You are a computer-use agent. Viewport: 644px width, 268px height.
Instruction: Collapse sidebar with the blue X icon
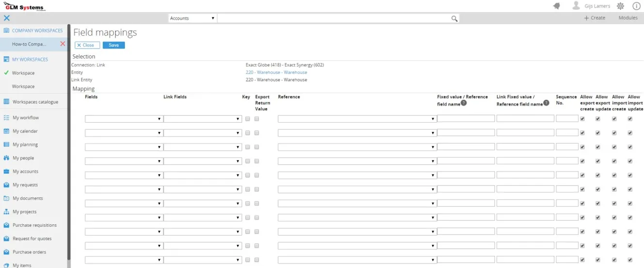click(x=6, y=18)
